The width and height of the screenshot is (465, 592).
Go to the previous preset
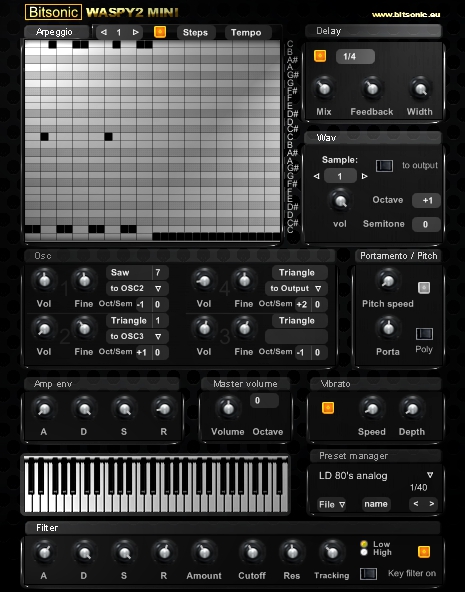(416, 504)
